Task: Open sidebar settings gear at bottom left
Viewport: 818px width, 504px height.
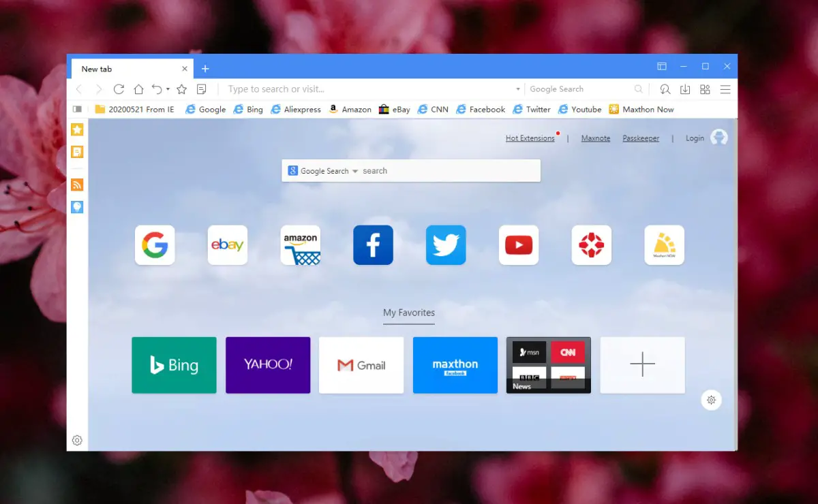Action: tap(77, 441)
